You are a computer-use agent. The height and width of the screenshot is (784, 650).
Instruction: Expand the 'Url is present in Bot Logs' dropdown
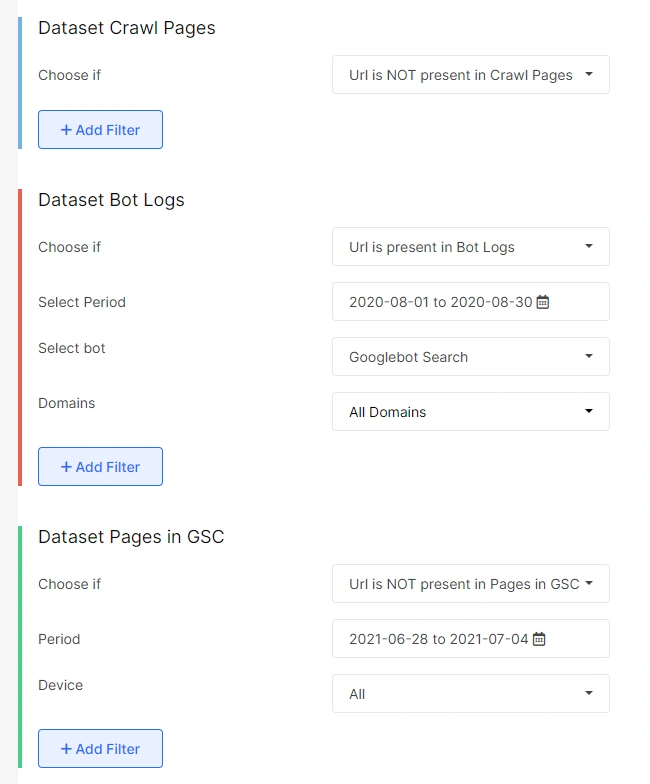[x=470, y=247]
